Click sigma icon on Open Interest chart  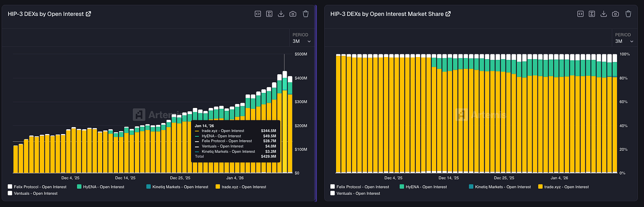(269, 14)
